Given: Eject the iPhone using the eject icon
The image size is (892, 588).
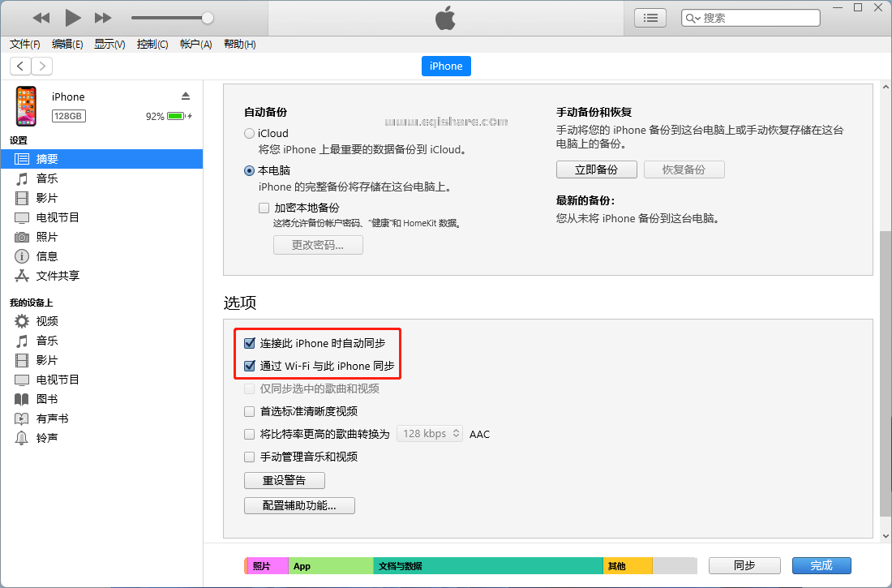Looking at the screenshot, I should 186,94.
